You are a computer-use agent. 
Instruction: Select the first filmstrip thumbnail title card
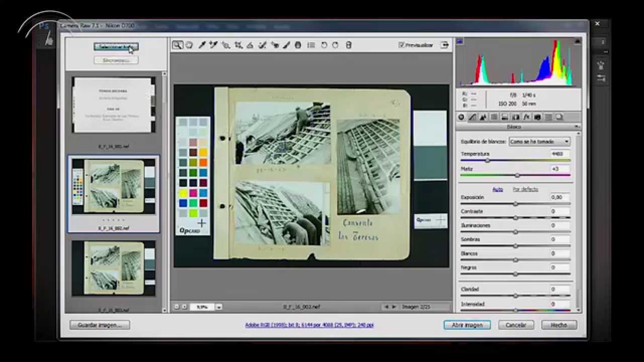114,105
